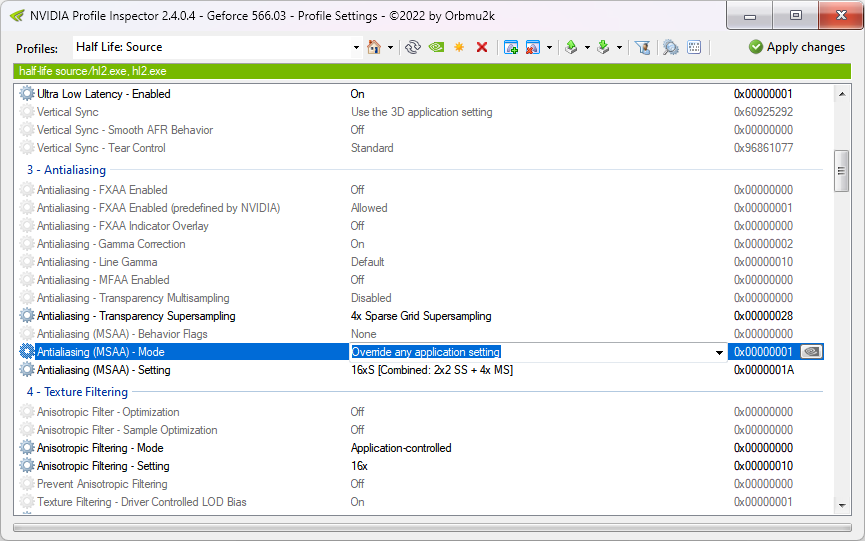Click the 'Override any application setting' value field
Image resolution: width=865 pixels, height=541 pixels.
pyautogui.click(x=532, y=352)
